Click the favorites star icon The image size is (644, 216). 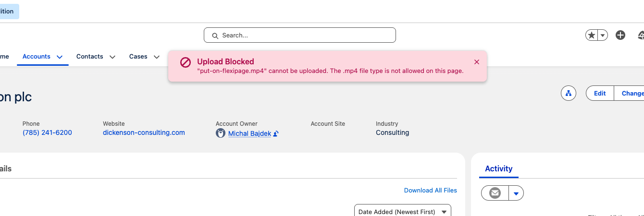(592, 35)
